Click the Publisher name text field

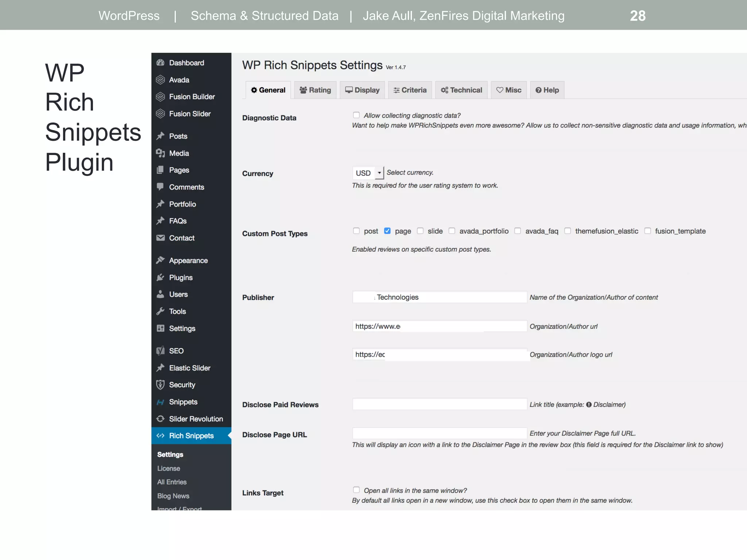coord(439,297)
